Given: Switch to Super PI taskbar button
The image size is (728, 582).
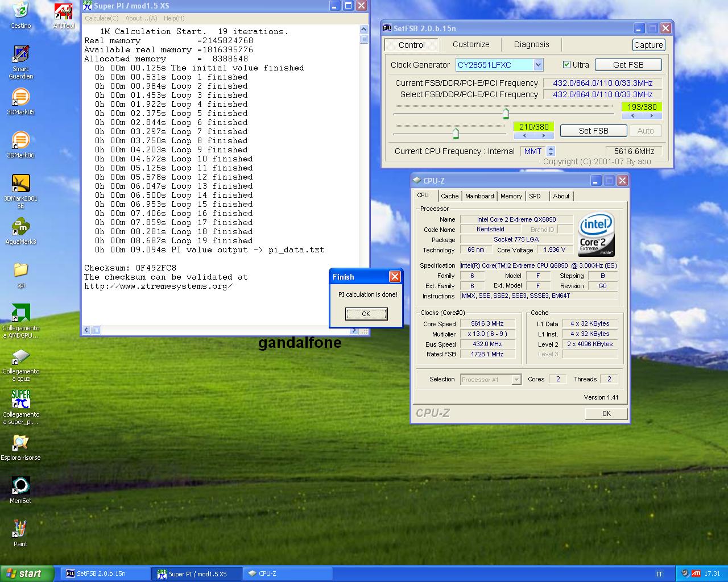Looking at the screenshot, I should pos(196,573).
